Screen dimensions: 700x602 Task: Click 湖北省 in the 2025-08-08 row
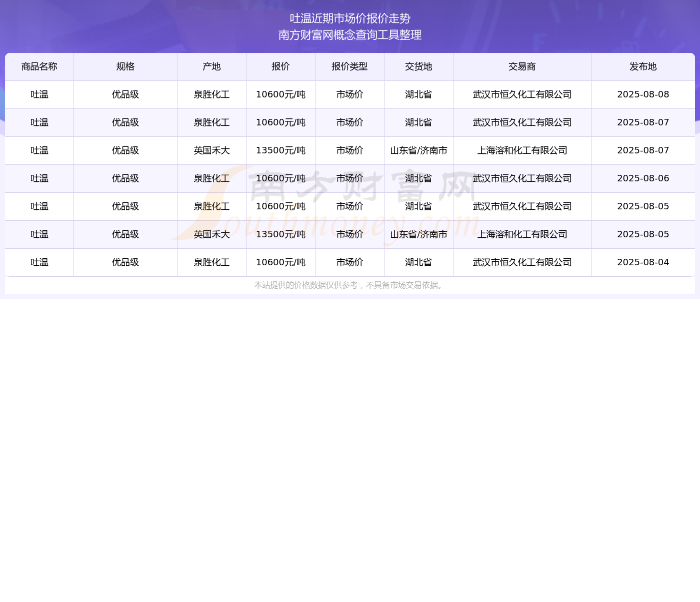click(418, 94)
